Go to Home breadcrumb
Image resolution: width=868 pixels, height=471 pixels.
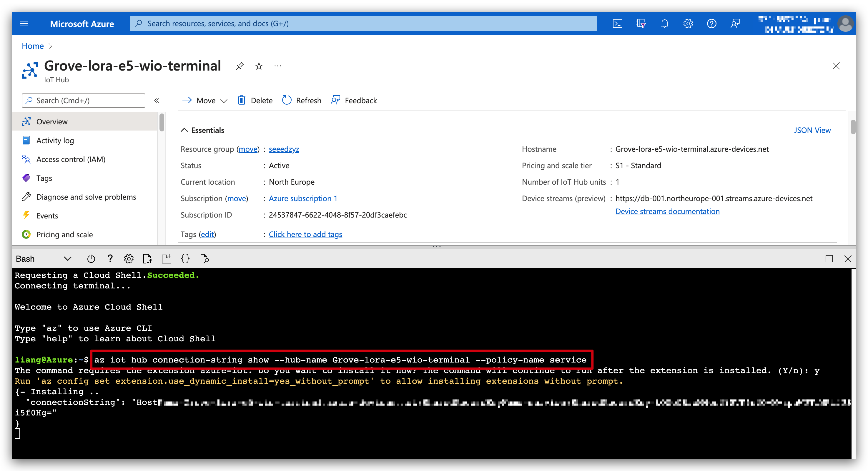click(33, 46)
